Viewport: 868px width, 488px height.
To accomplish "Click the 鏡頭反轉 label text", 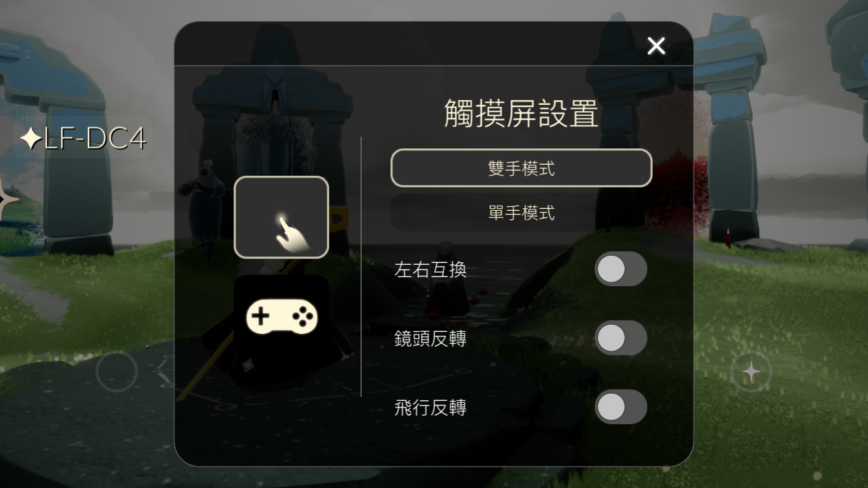I will click(430, 338).
